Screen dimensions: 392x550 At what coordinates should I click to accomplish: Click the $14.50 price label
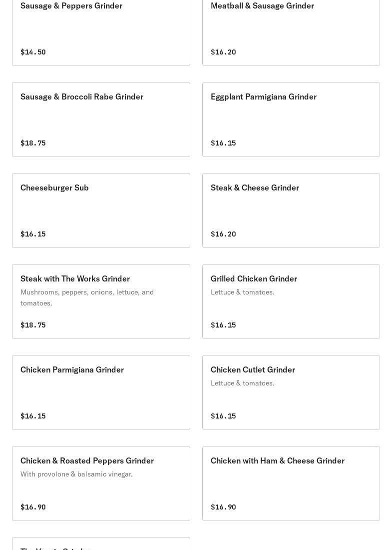pos(33,52)
